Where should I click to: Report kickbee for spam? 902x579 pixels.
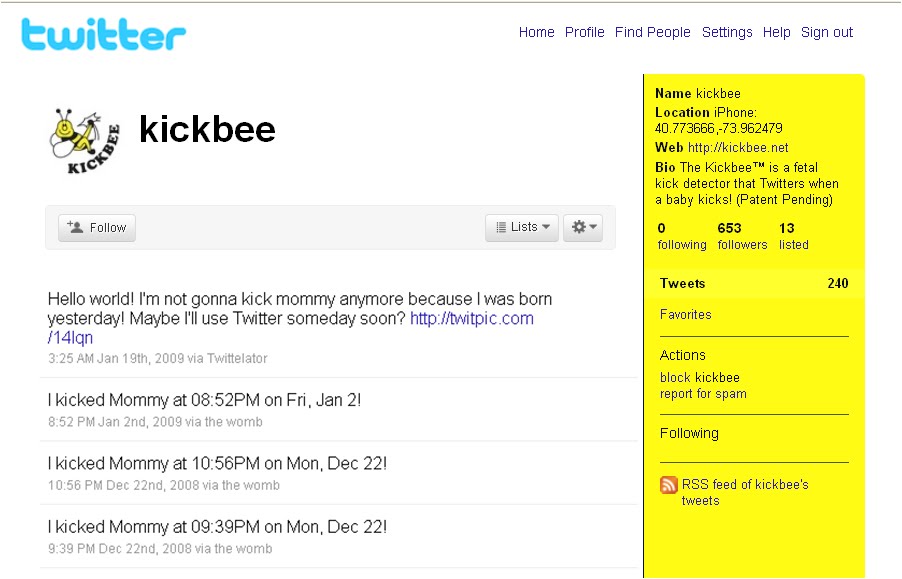tap(703, 394)
